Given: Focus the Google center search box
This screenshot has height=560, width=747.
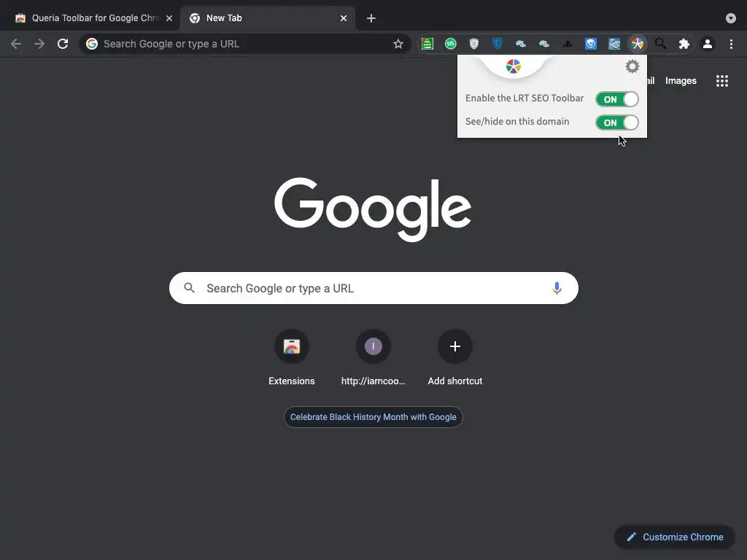Looking at the screenshot, I should (x=373, y=288).
